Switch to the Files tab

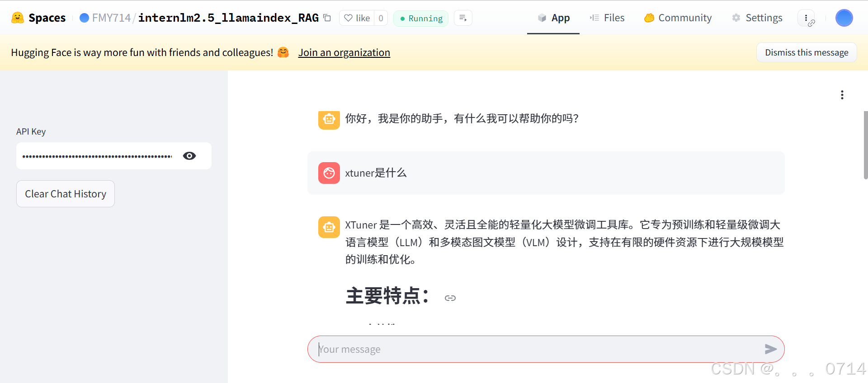point(607,18)
